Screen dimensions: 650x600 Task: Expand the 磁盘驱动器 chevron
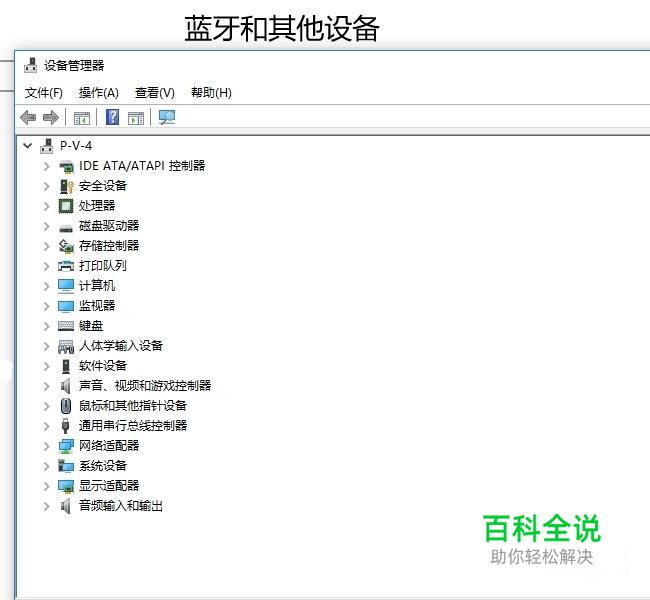point(46,226)
